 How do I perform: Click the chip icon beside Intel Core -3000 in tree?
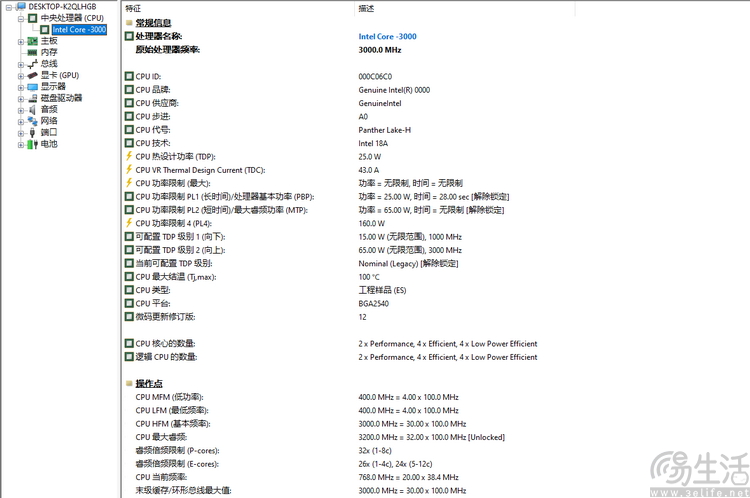coord(44,30)
